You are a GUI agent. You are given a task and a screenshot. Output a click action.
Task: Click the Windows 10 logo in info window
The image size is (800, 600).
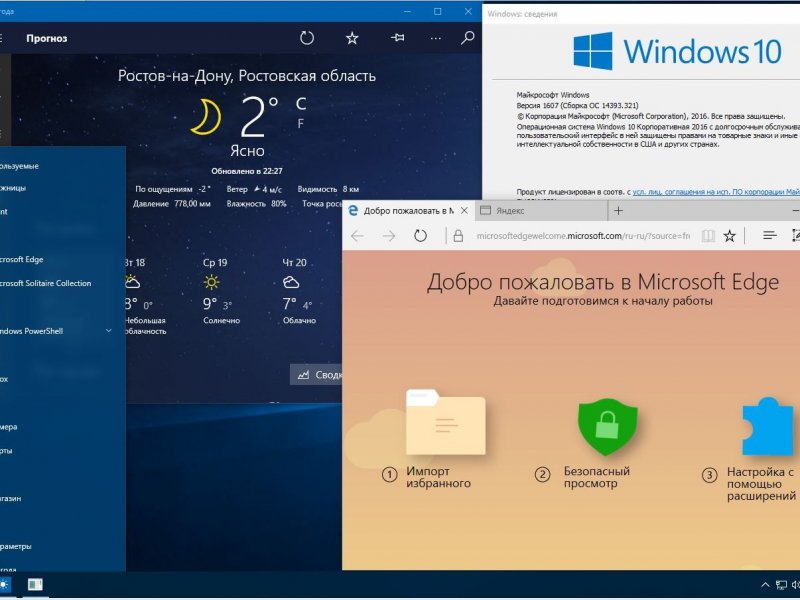pyautogui.click(x=677, y=51)
